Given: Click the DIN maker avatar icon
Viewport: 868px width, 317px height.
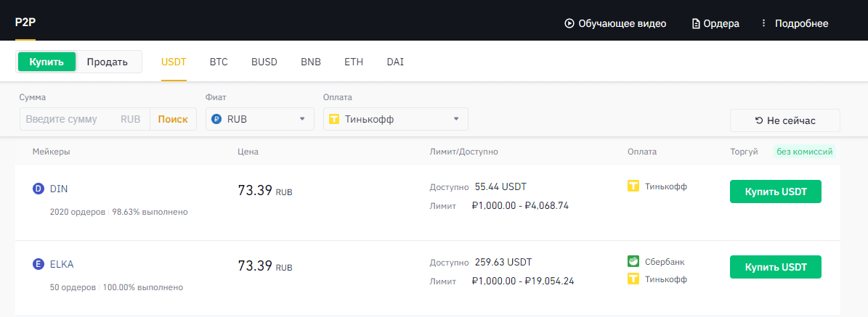Looking at the screenshot, I should coord(39,189).
